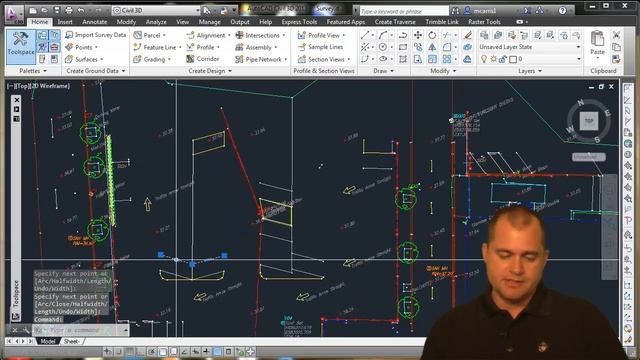Select the Circle draw tool

(382, 47)
